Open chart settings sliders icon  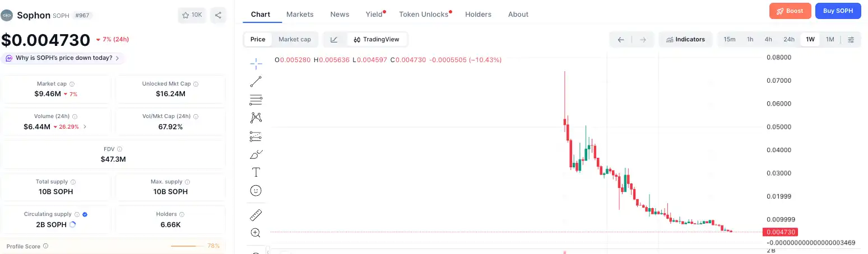point(851,39)
